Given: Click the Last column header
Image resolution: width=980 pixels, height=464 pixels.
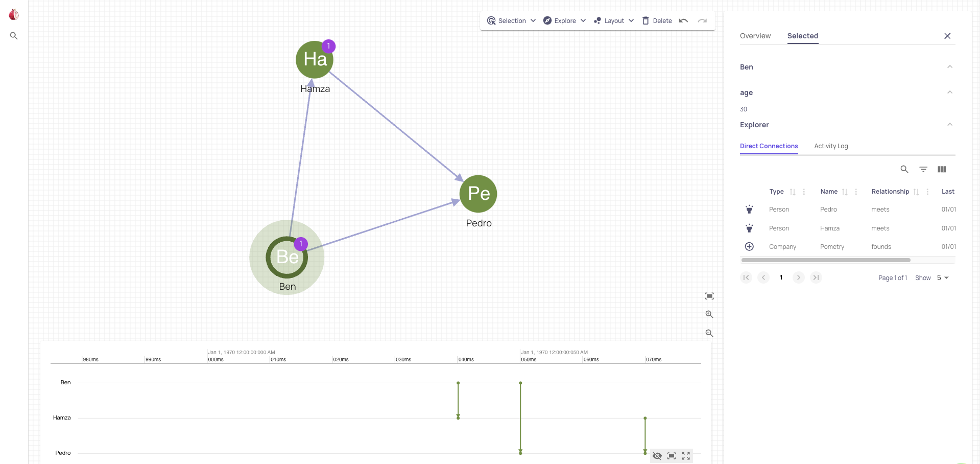Looking at the screenshot, I should point(948,192).
